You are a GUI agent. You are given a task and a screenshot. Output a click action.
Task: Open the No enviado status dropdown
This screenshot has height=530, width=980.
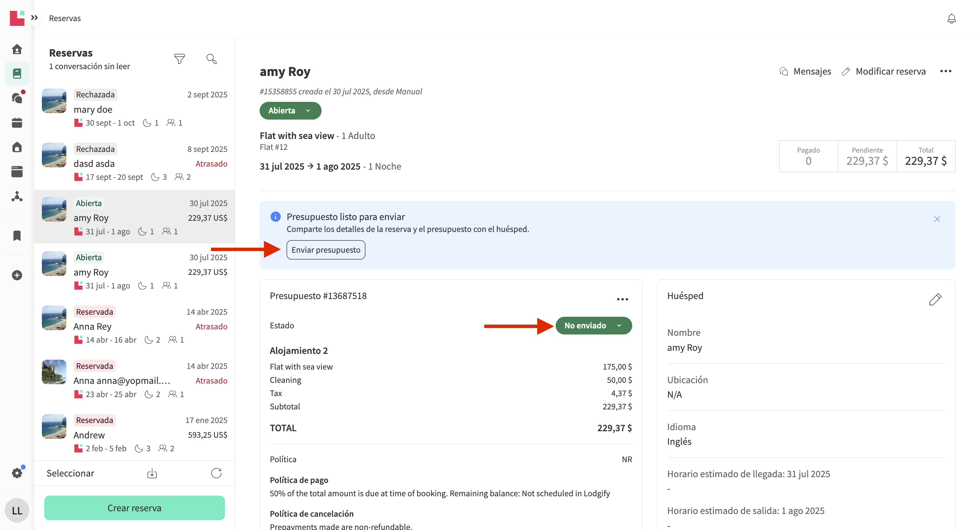[x=593, y=326]
